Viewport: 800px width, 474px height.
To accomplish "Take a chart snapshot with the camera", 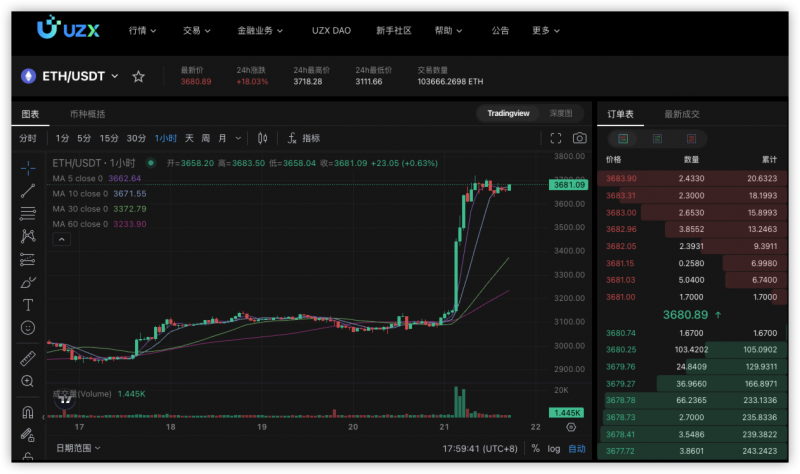I will (579, 138).
